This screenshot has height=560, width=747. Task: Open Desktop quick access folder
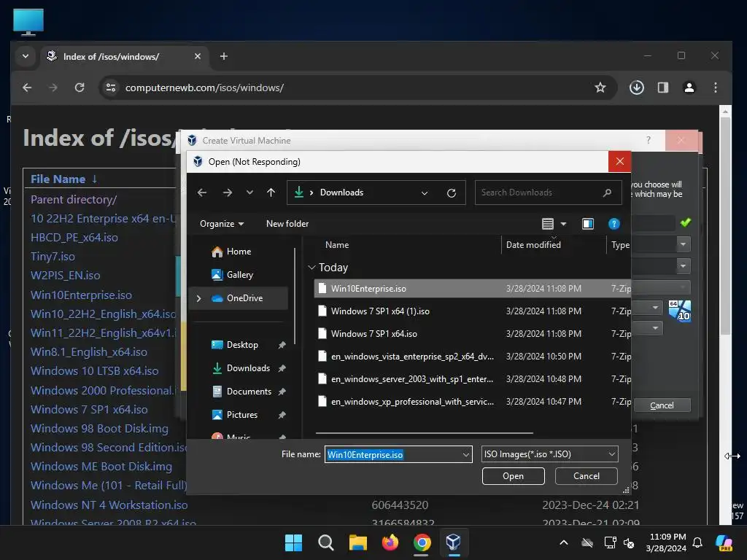242,345
